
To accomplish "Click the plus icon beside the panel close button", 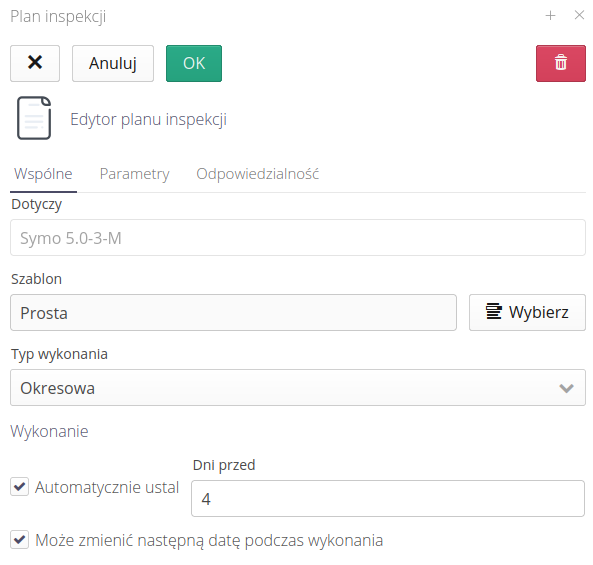I will coord(550,16).
